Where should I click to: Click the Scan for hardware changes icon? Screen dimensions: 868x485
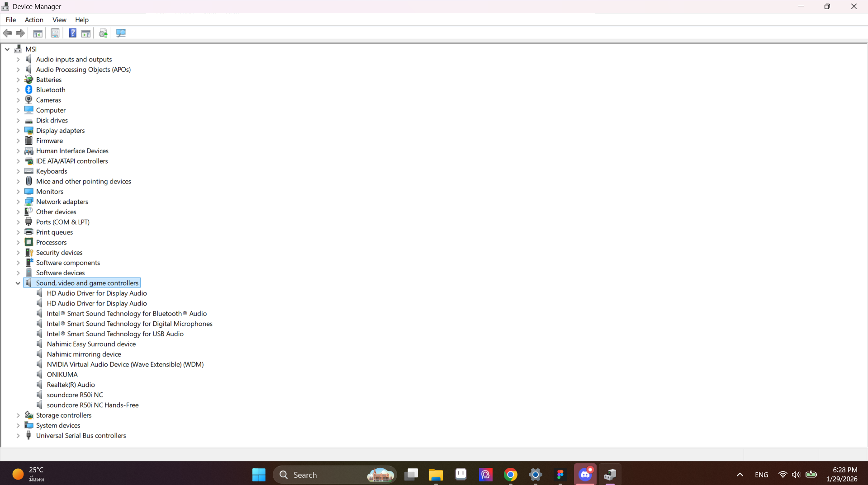pos(103,33)
